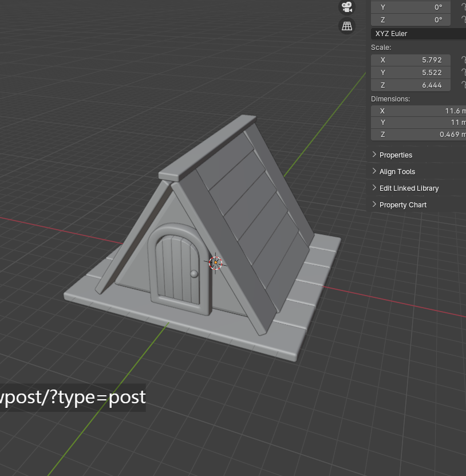Switch perspective/orthographic grid view icon
466x476 pixels.
tap(347, 26)
